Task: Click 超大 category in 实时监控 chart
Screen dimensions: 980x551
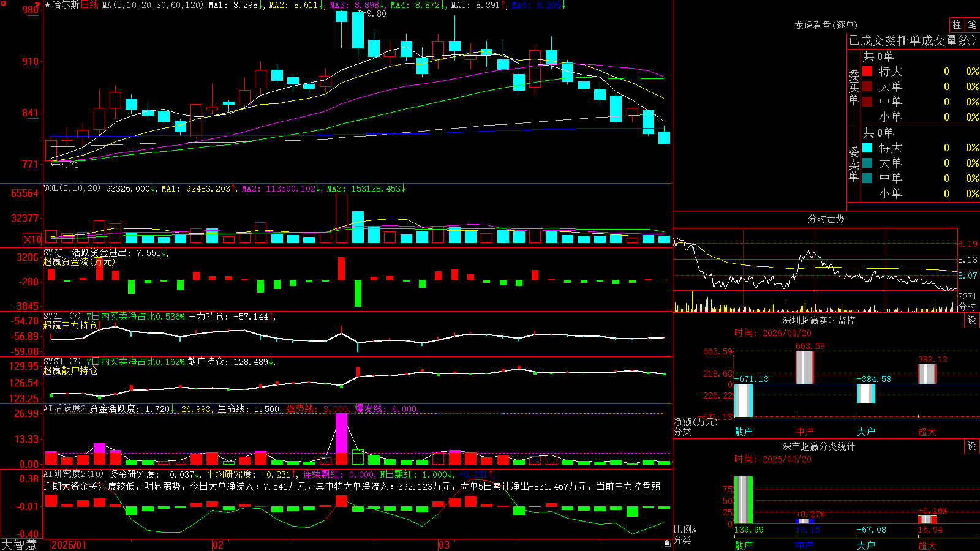Action: (927, 432)
